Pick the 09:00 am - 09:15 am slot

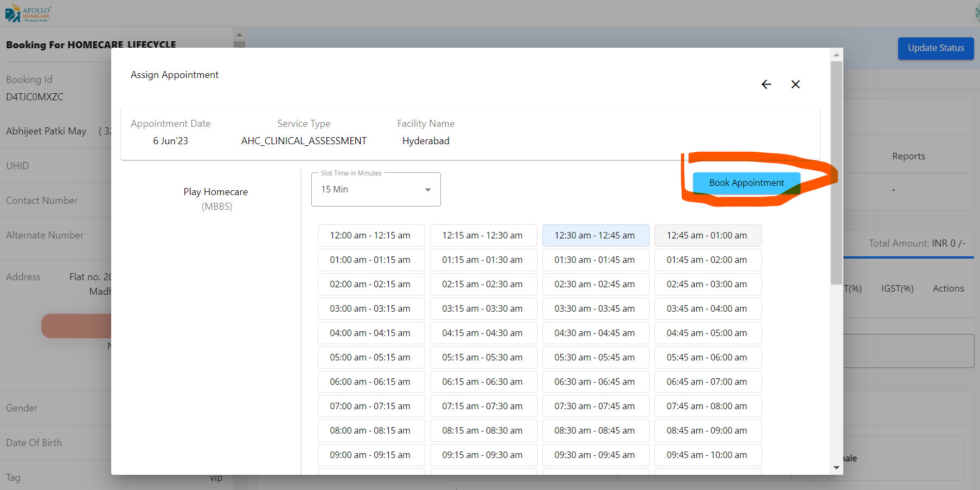[370, 455]
